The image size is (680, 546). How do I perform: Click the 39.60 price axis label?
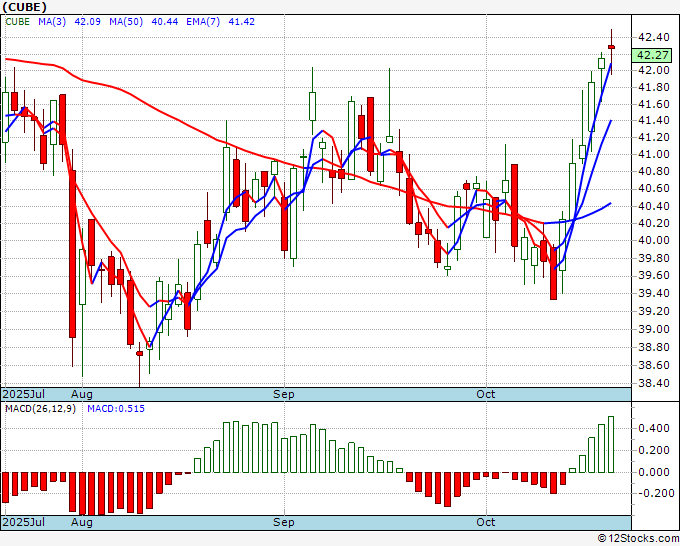pyautogui.click(x=654, y=276)
